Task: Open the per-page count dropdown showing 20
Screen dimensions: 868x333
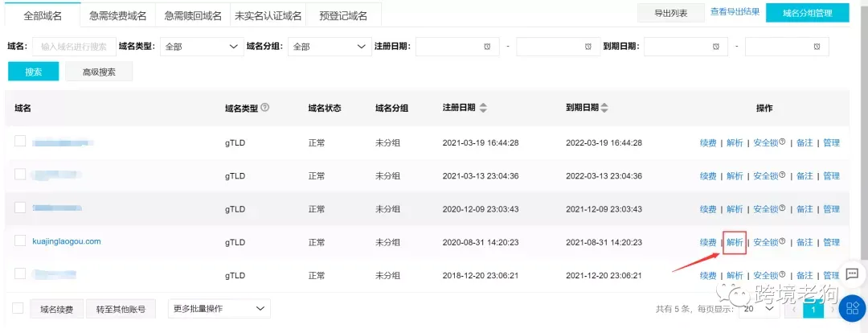Action: pos(759,309)
